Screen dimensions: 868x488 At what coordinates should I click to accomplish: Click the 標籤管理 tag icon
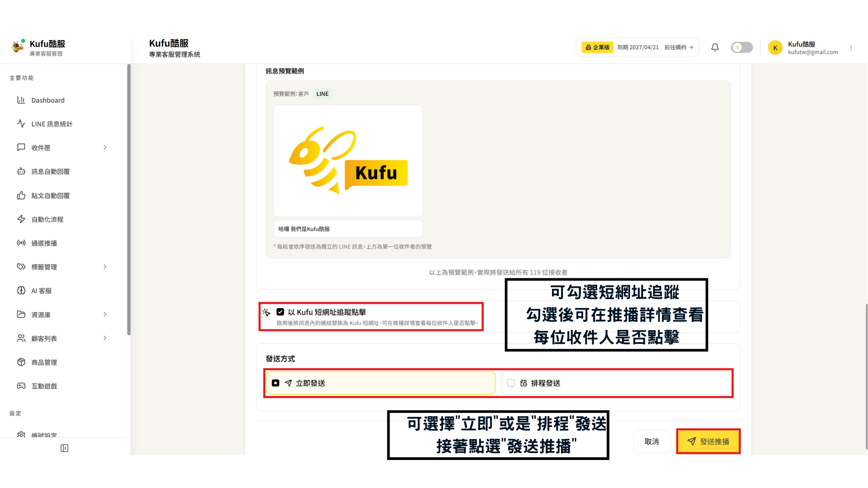point(21,267)
